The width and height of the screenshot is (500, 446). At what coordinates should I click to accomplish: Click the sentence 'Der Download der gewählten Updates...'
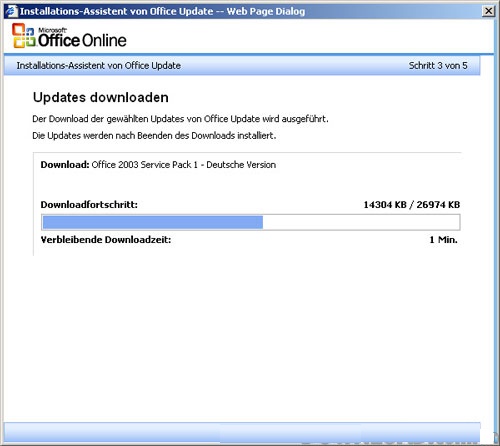(x=180, y=119)
